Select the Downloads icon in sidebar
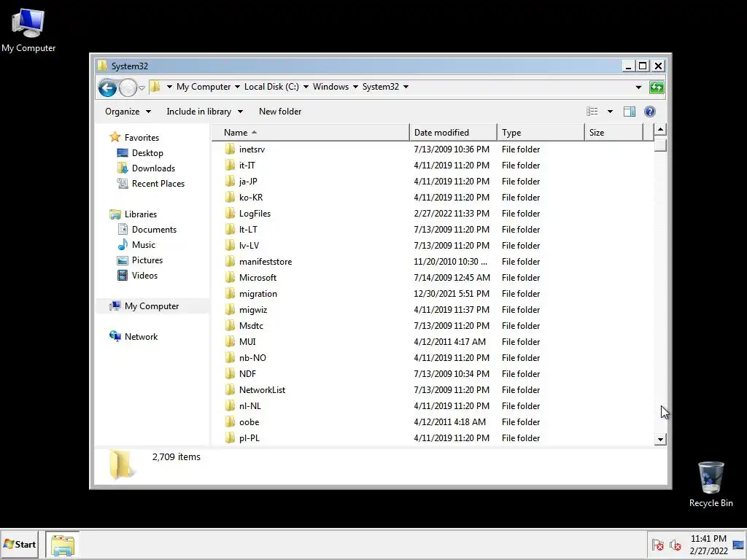 tap(123, 168)
